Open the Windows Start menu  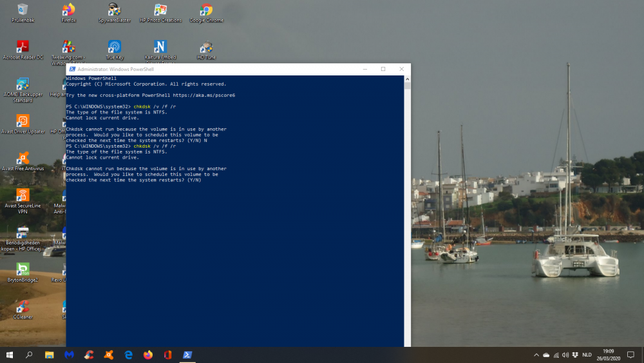tap(10, 355)
